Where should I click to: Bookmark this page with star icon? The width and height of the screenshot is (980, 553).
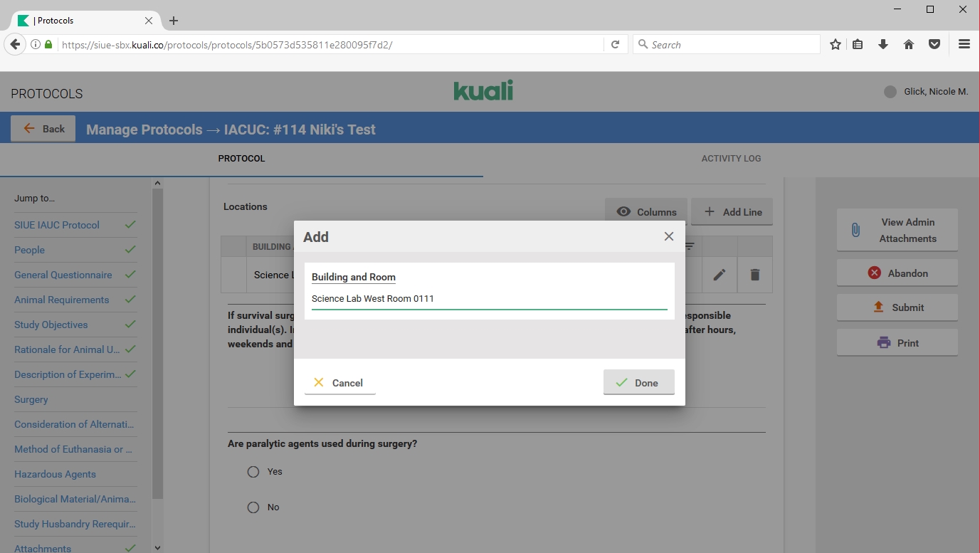(x=835, y=44)
